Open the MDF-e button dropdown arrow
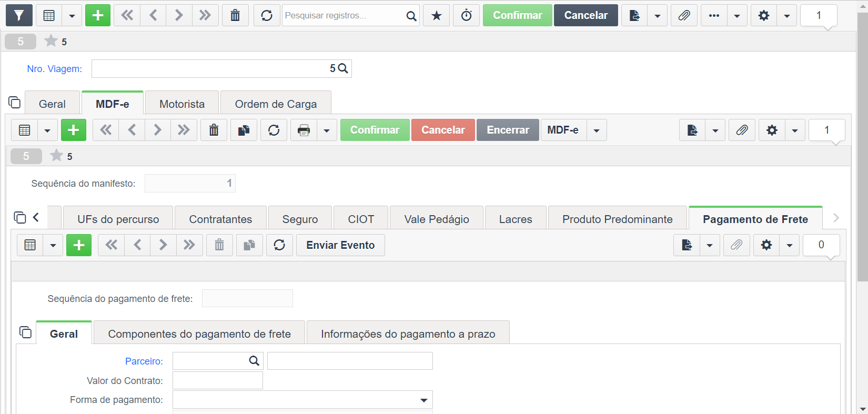Viewport: 868px width, 414px height. [597, 130]
